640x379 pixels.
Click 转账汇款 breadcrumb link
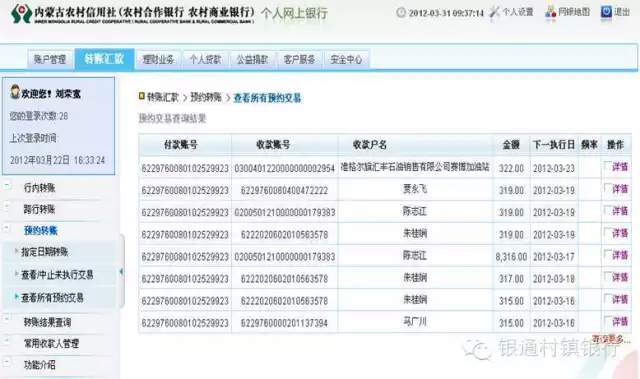(163, 97)
